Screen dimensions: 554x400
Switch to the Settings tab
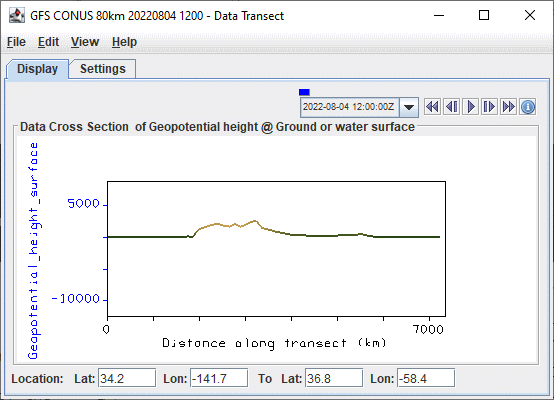tap(102, 69)
